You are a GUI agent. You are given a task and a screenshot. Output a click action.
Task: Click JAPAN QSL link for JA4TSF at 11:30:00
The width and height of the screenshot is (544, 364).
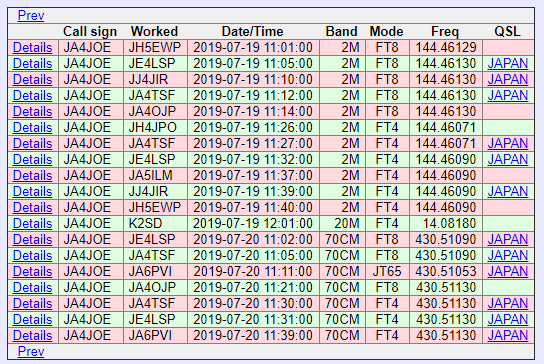click(508, 303)
